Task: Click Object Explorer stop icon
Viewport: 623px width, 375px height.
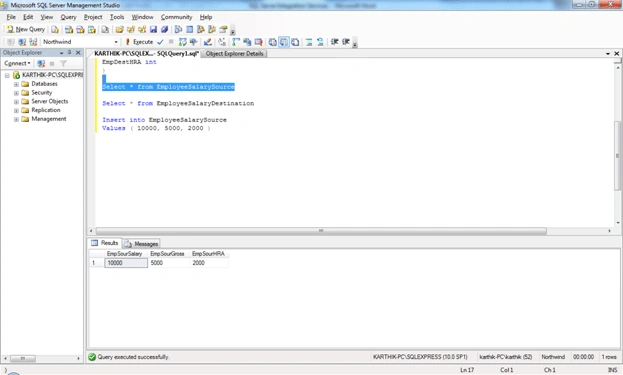Action: pyautogui.click(x=52, y=63)
